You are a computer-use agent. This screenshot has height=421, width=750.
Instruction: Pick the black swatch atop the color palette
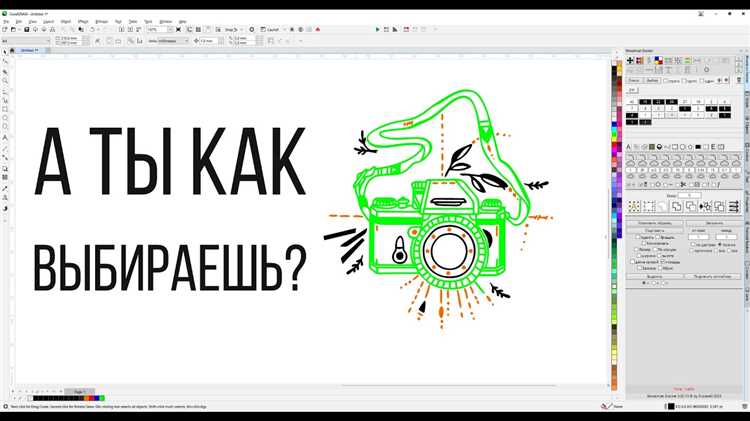pos(615,69)
